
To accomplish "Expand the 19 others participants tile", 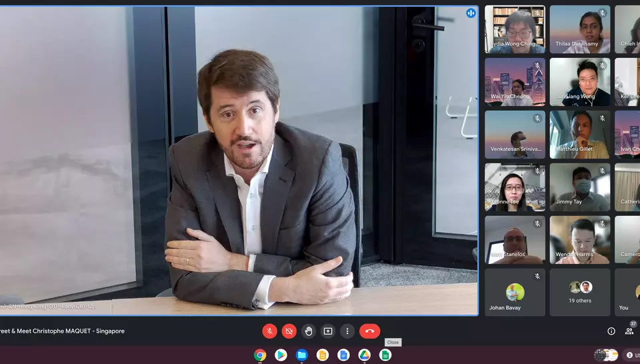I will pyautogui.click(x=579, y=292).
